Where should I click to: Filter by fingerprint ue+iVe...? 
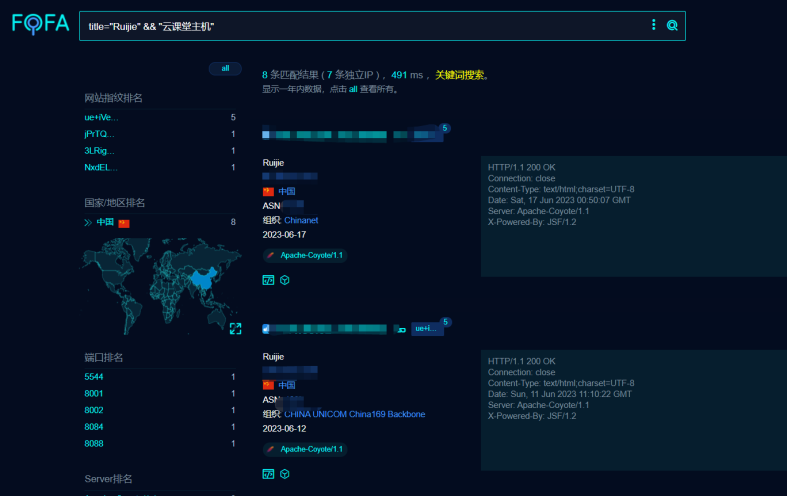tap(101, 117)
